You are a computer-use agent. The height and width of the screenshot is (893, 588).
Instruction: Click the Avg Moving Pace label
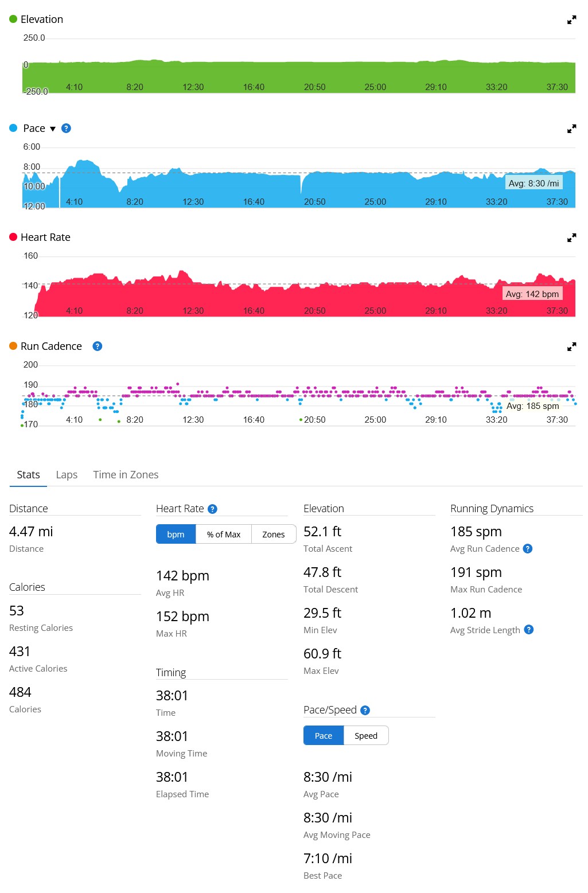click(337, 835)
